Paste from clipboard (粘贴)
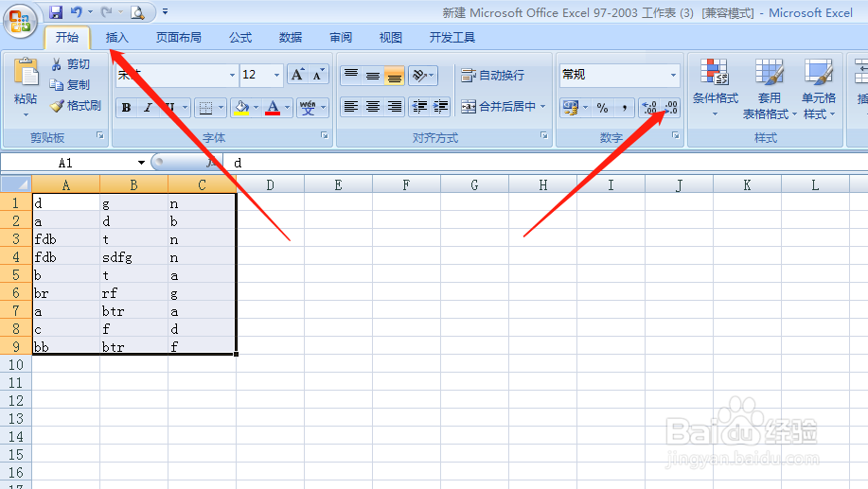Image resolution: width=868 pixels, height=489 pixels. [x=26, y=80]
